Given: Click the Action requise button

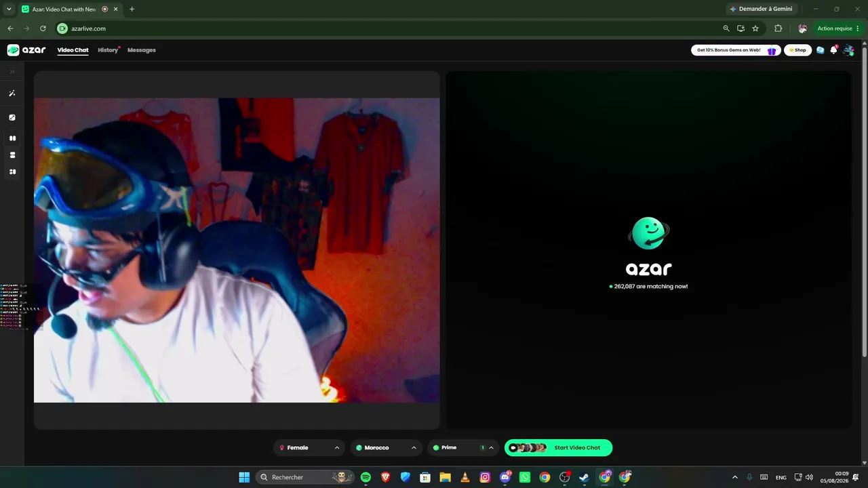Looking at the screenshot, I should pos(839,28).
